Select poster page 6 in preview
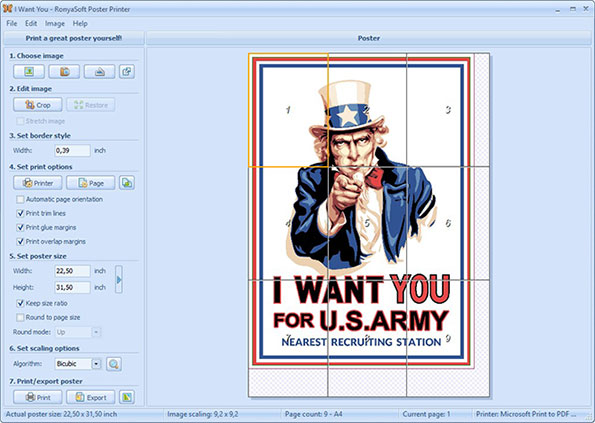The height and width of the screenshot is (423, 595). (448, 223)
